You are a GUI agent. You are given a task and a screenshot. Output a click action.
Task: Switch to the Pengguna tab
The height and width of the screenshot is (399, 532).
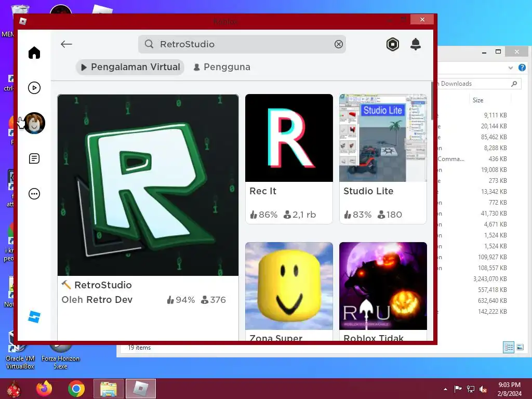222,67
